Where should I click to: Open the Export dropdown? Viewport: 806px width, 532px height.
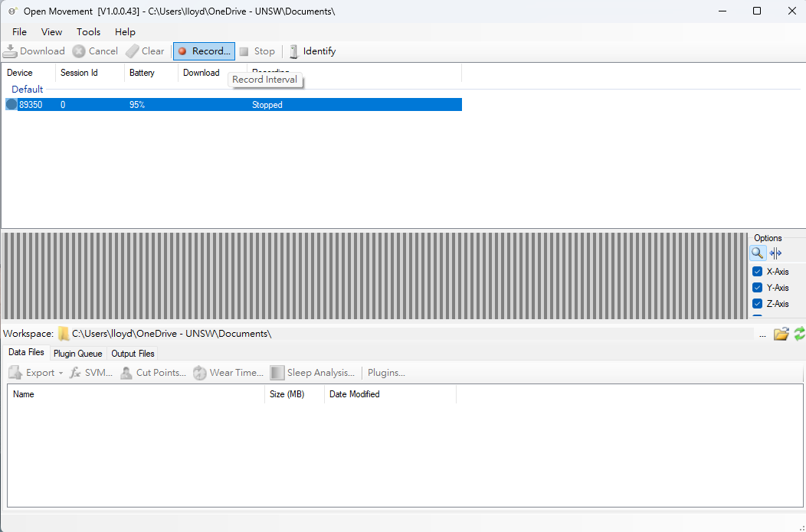(x=35, y=373)
